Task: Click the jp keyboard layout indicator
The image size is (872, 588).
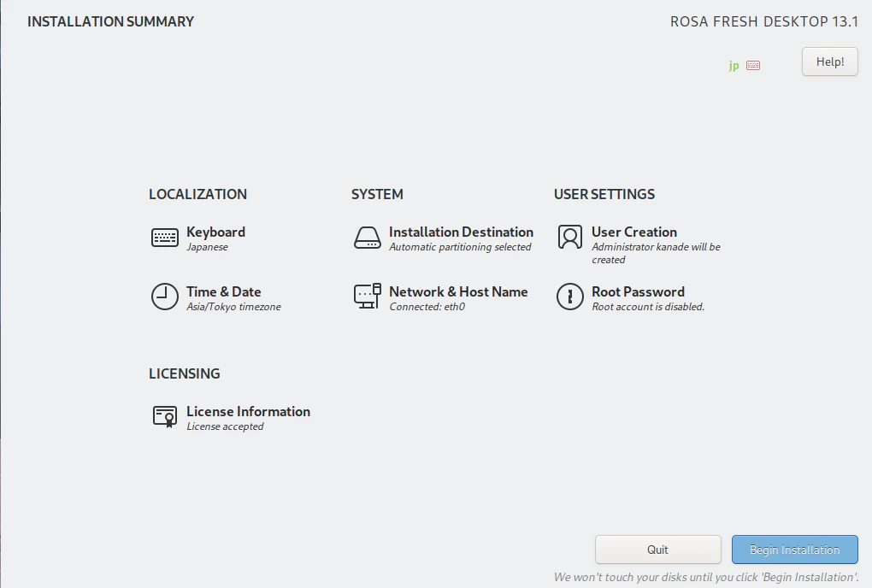Action: pyautogui.click(x=734, y=66)
